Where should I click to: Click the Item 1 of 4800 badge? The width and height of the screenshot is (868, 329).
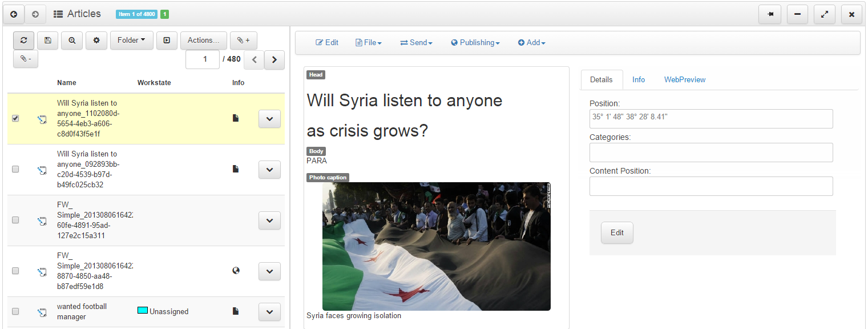tap(137, 14)
